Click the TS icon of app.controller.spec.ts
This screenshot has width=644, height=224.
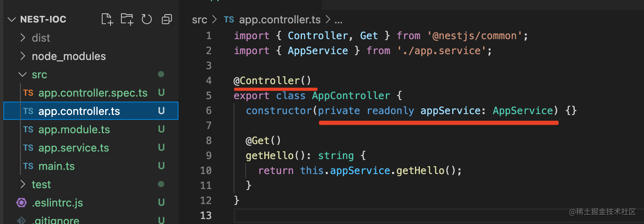pyautogui.click(x=28, y=93)
